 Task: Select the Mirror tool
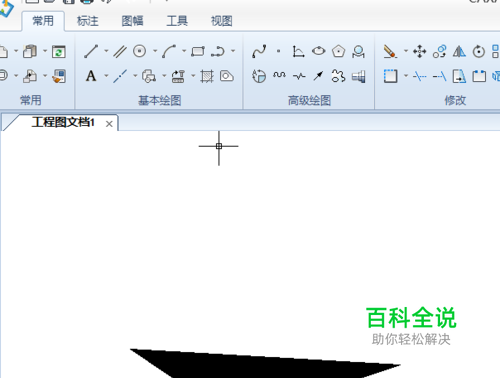click(x=459, y=52)
